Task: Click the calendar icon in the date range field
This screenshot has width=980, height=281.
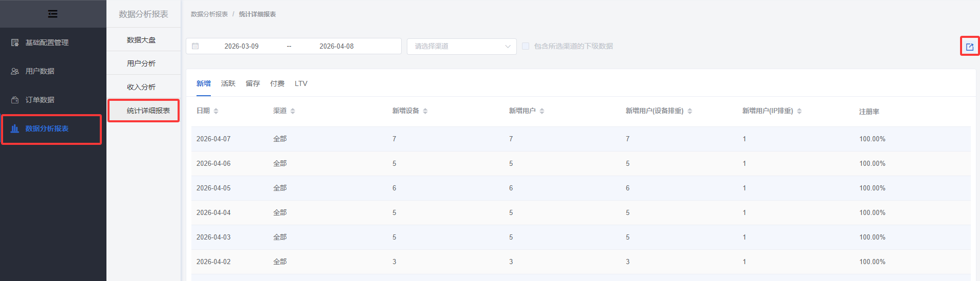Action: coord(195,46)
